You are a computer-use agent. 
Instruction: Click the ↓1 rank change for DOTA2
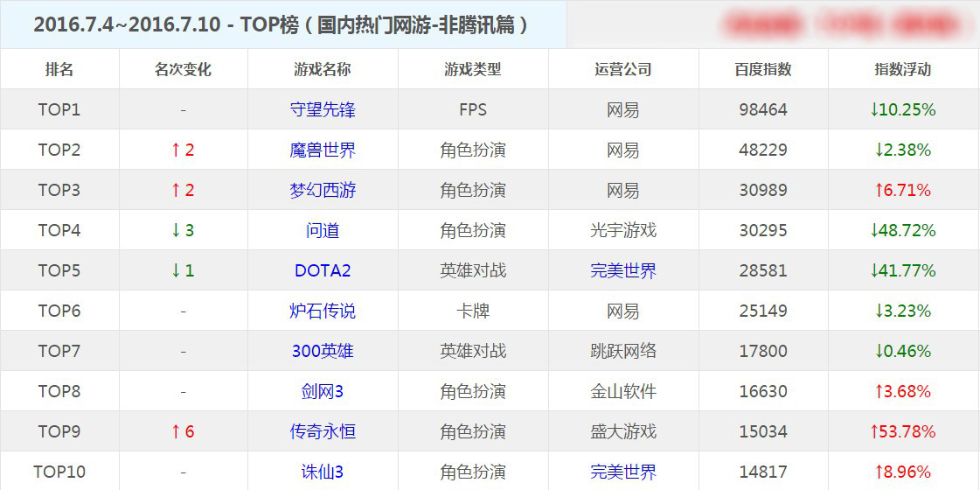coord(183,270)
